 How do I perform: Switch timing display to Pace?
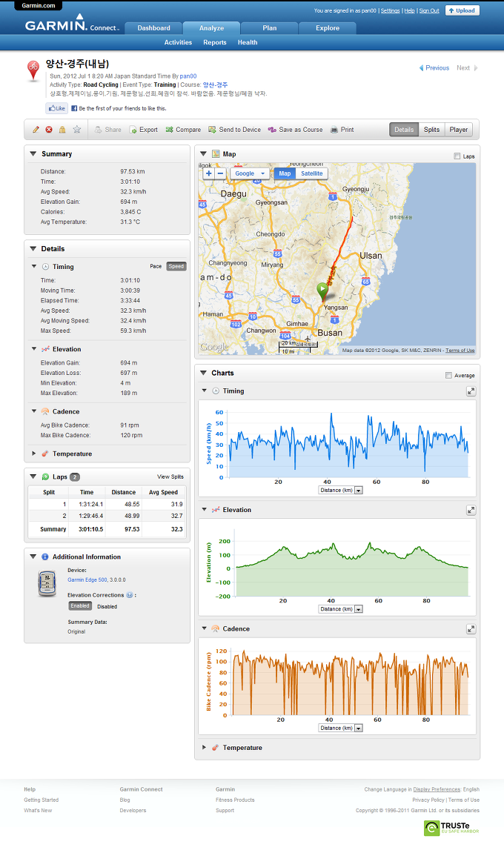[156, 267]
